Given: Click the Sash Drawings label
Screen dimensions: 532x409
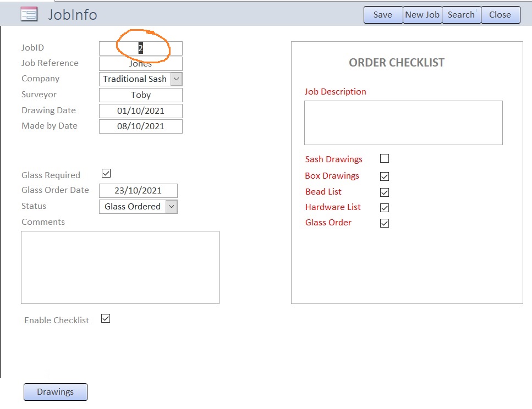Looking at the screenshot, I should coord(333,159).
